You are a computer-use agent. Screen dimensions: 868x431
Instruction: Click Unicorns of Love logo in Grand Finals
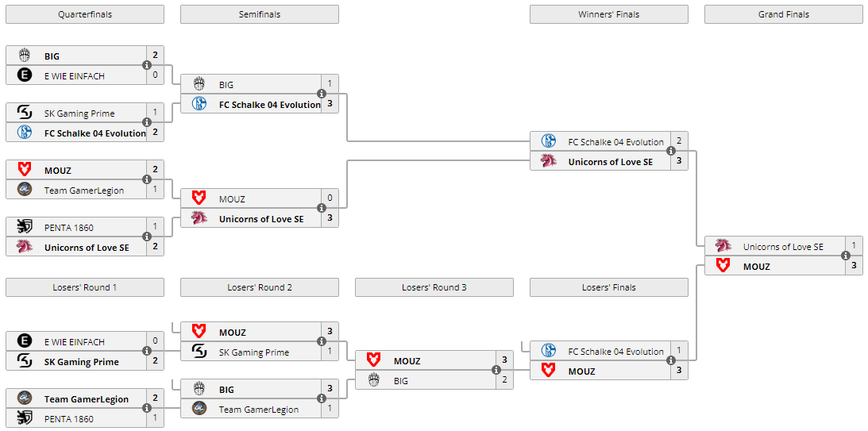(x=723, y=247)
